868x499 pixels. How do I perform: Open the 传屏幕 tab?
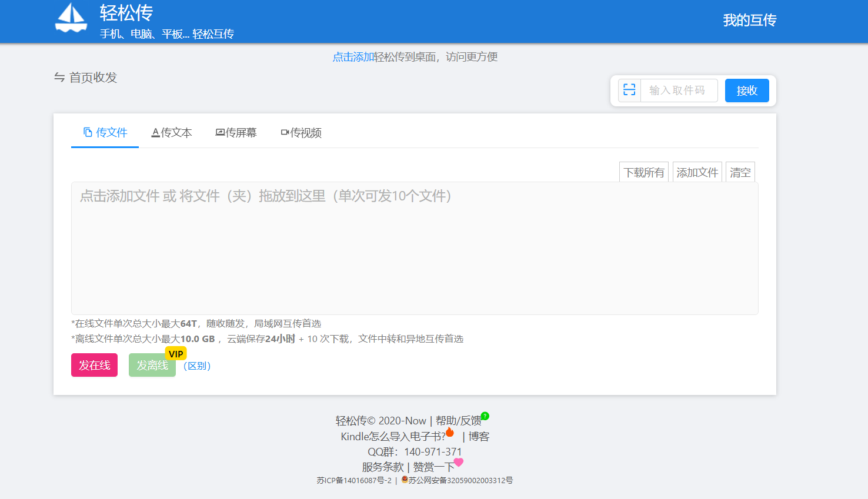tap(236, 133)
